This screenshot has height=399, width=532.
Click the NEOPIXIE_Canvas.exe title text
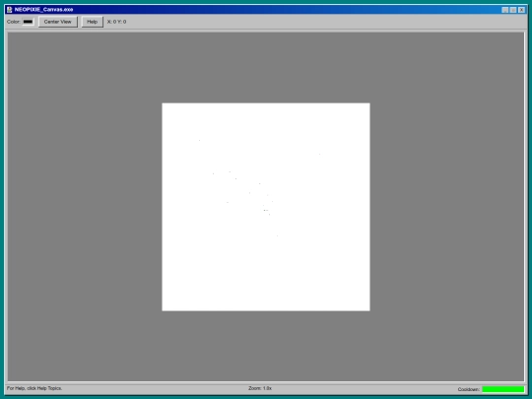click(43, 10)
